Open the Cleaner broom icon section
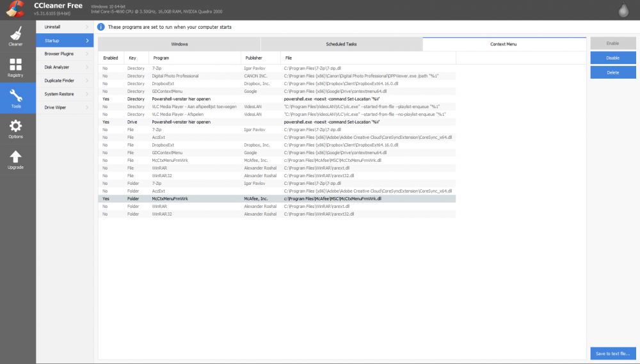This screenshot has width=640, height=364. pyautogui.click(x=16, y=34)
